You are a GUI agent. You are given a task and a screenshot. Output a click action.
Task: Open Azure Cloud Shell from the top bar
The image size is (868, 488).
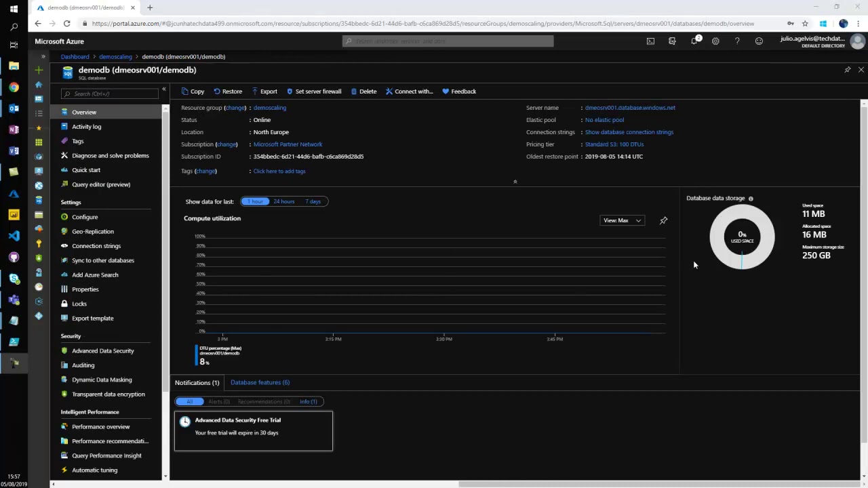click(650, 41)
